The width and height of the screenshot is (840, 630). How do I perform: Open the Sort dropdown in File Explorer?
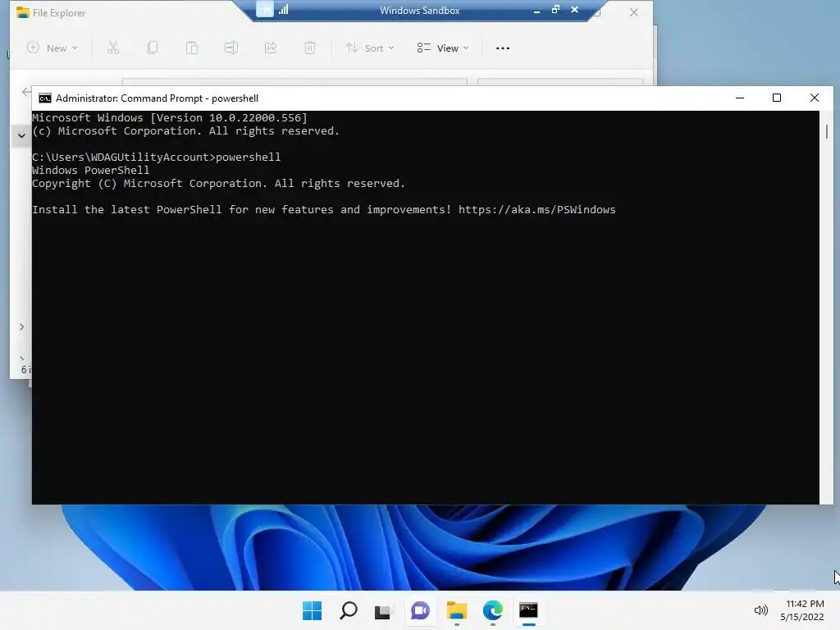[370, 48]
